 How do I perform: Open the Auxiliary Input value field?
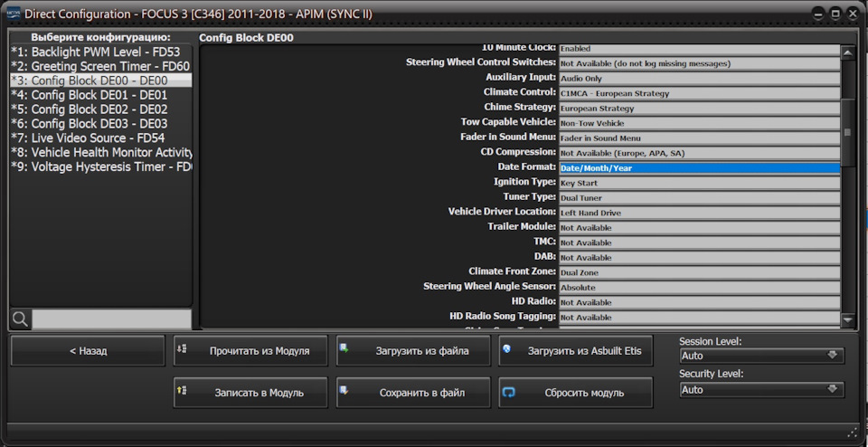pyautogui.click(x=699, y=78)
